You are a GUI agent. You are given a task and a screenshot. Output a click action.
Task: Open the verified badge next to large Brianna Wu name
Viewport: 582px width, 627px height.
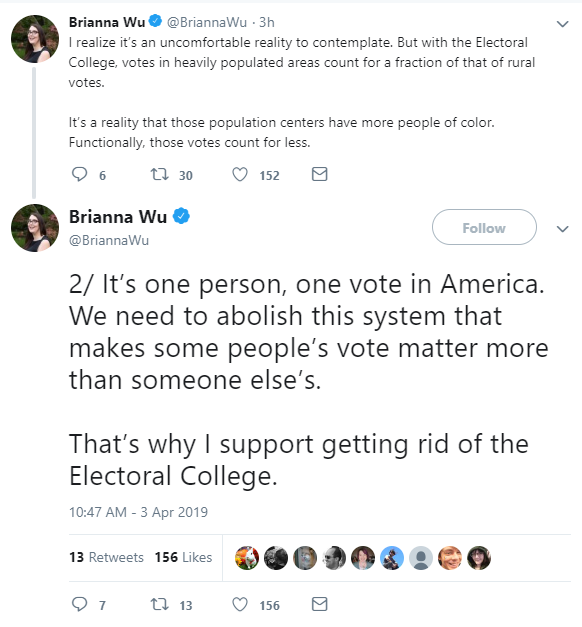point(181,216)
